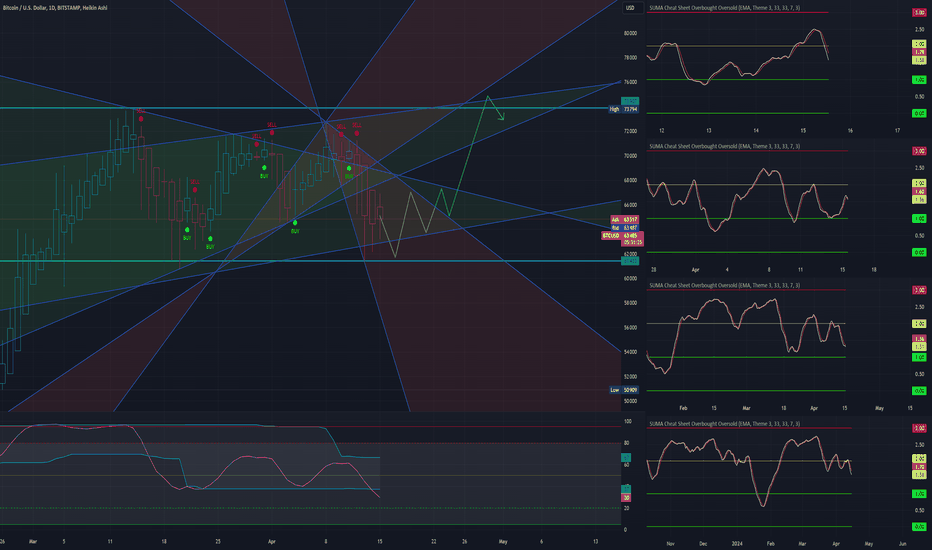The image size is (932, 550).
Task: Open the USD currency selector on price axis
Action: pyautogui.click(x=630, y=8)
